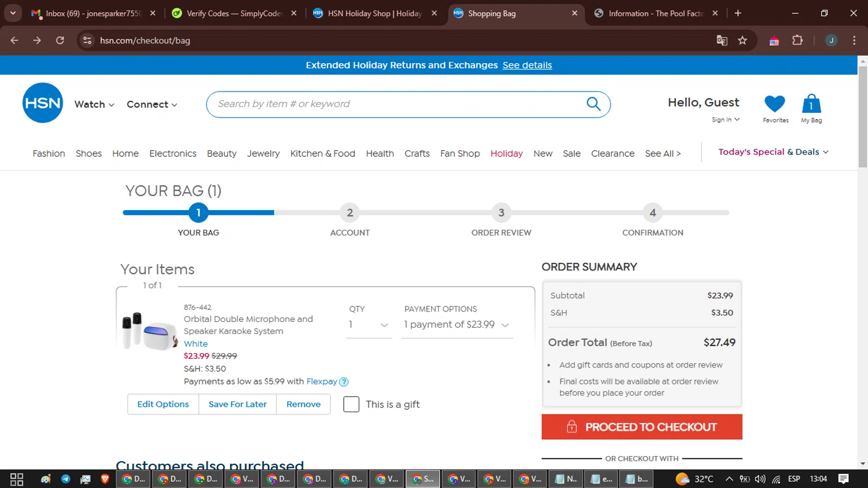Expand the Connect menu
This screenshot has width=868, height=488.
tap(152, 104)
